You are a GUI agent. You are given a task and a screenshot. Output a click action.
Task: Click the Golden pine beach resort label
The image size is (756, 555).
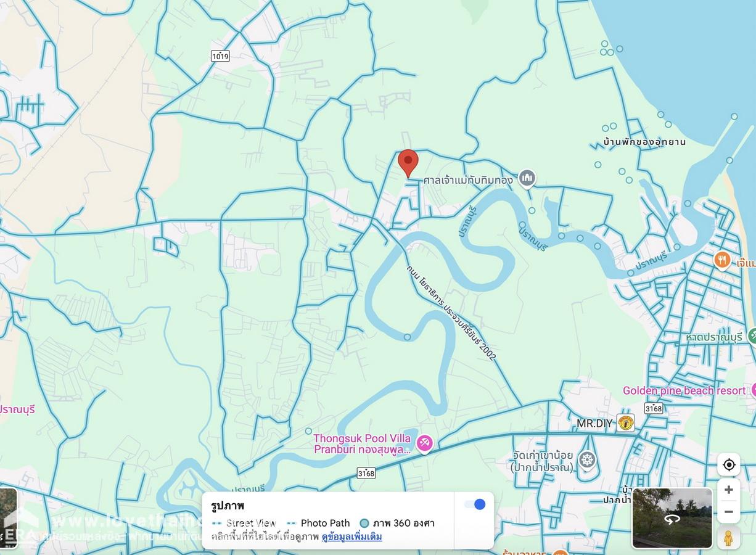(684, 390)
